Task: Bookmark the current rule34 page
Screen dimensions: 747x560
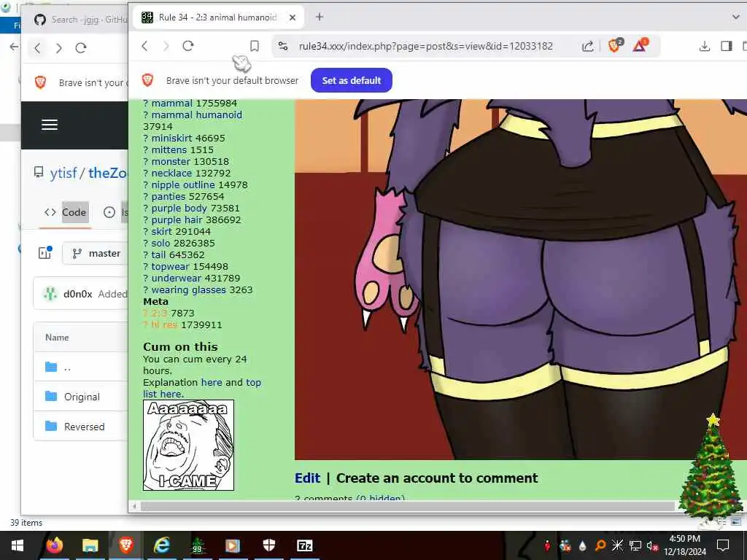Action: (x=255, y=46)
